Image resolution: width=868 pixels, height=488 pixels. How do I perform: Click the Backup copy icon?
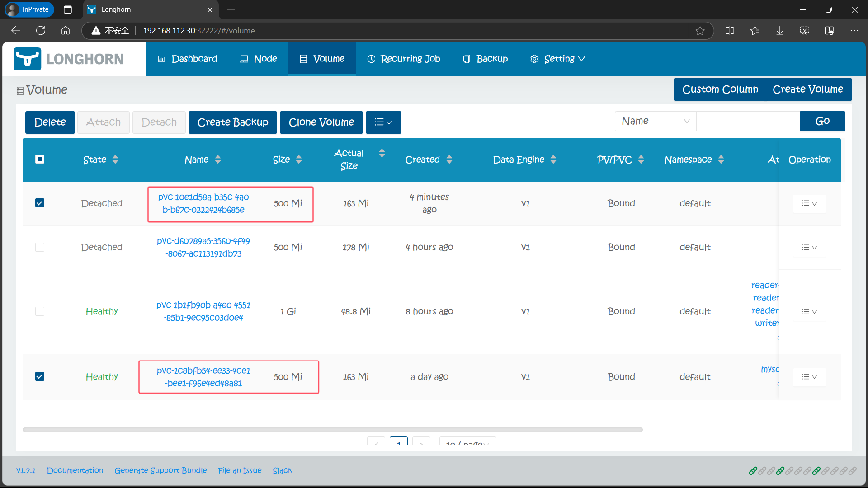coord(467,59)
